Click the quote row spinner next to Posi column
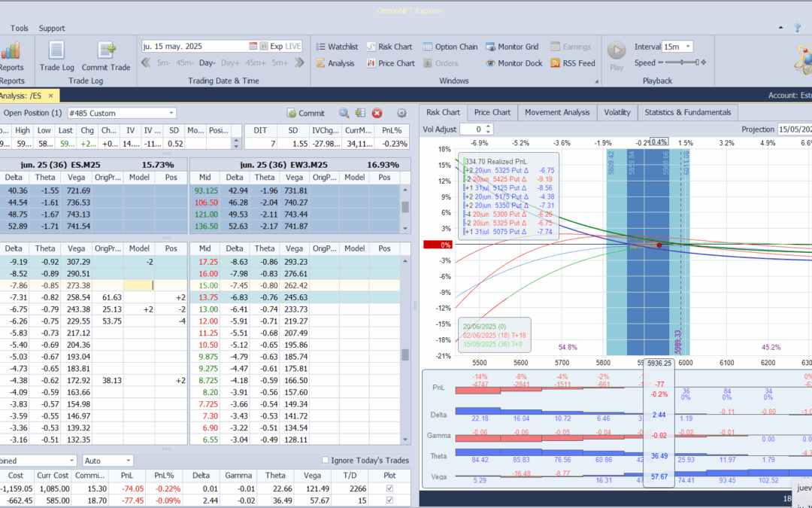The width and height of the screenshot is (812, 508). (x=236, y=143)
